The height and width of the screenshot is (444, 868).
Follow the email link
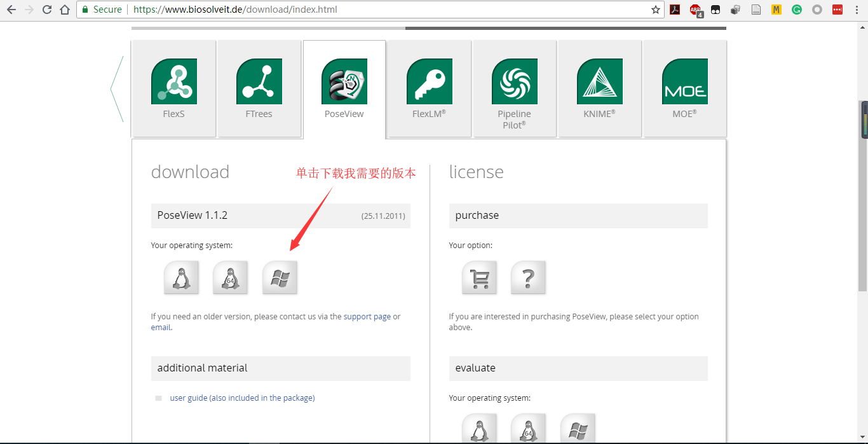(x=161, y=328)
